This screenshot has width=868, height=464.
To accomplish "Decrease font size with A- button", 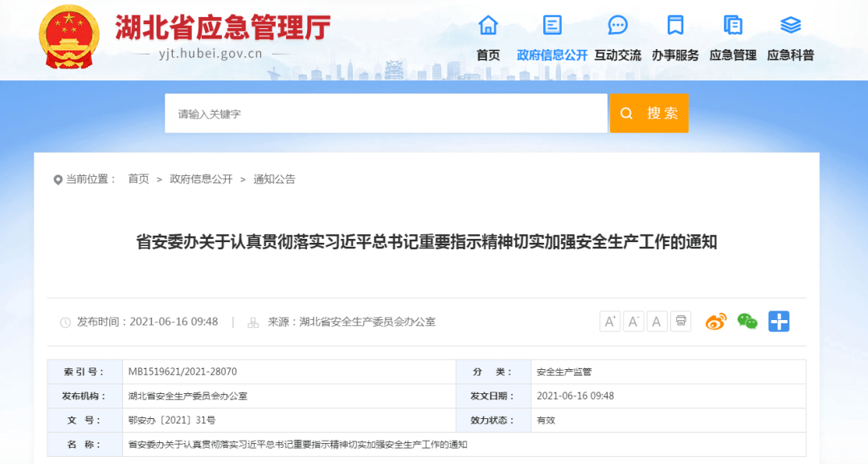I will [633, 322].
